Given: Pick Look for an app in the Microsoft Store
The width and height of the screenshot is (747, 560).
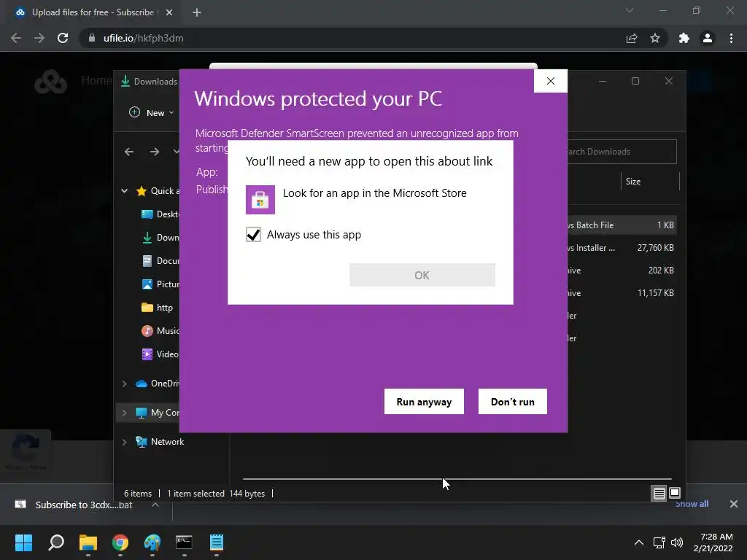Looking at the screenshot, I should click(375, 192).
